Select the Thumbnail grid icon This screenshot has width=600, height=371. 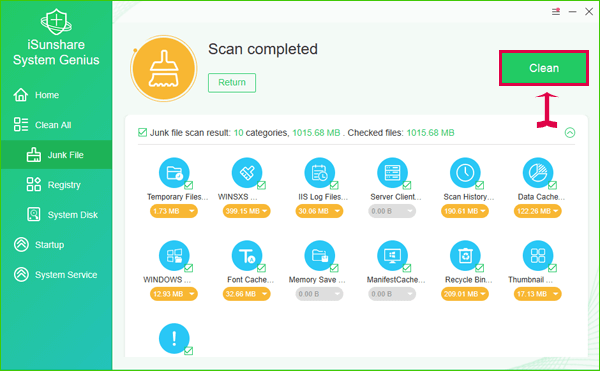click(538, 255)
